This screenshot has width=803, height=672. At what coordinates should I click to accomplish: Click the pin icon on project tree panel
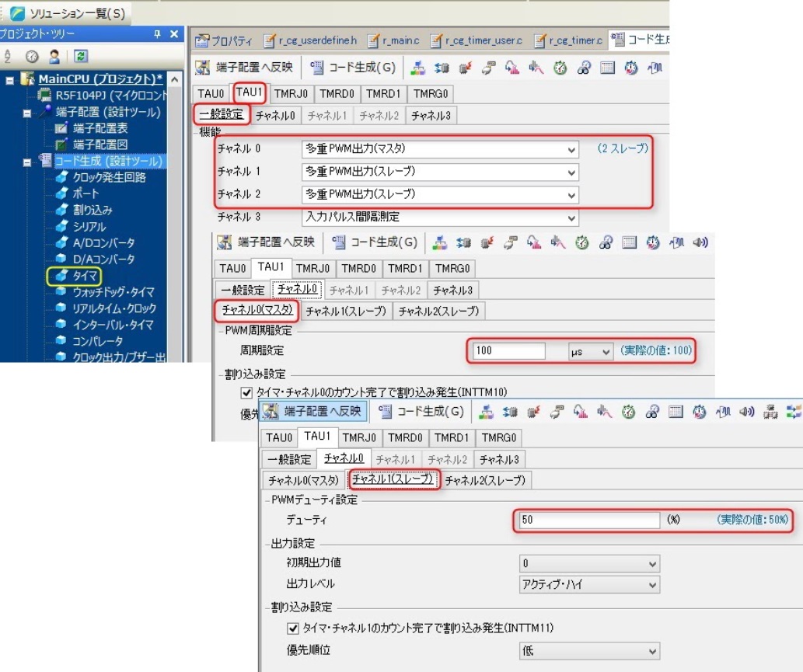click(157, 34)
